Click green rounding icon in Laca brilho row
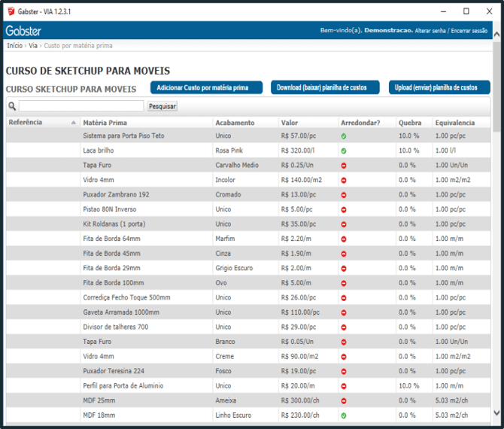 (344, 151)
